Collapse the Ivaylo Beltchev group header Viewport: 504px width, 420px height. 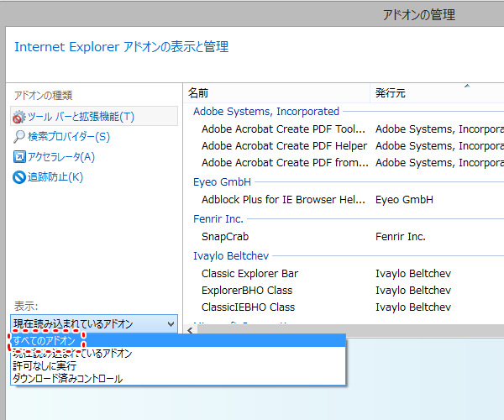tap(231, 256)
